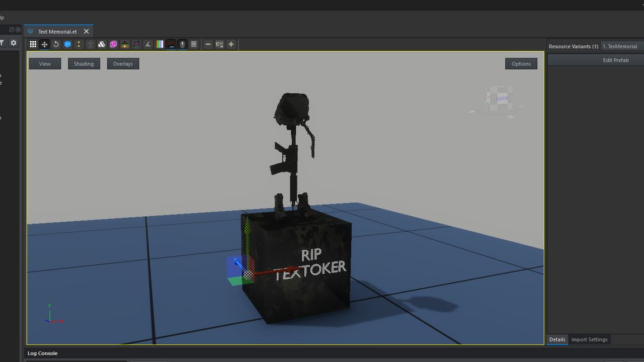Screen dimensions: 644x362
Task: Click the three white spheres icon
Action: tap(102, 44)
